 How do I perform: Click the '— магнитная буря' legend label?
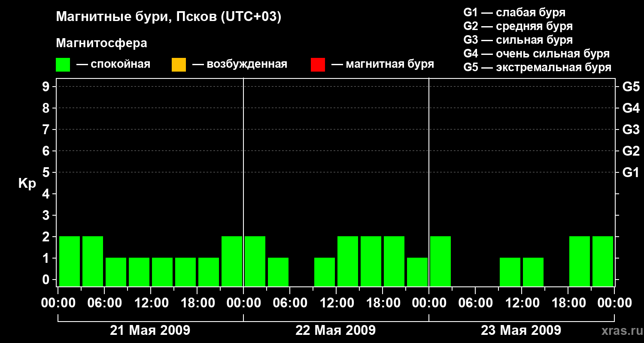click(x=383, y=65)
